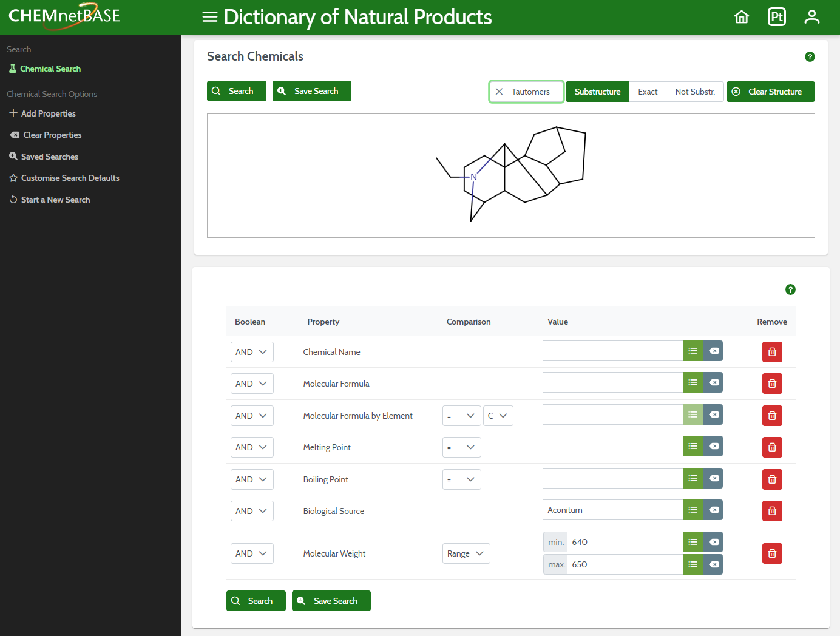The image size is (840, 636).
Task: Click the CHEMnetBASE logo
Action: [64, 16]
